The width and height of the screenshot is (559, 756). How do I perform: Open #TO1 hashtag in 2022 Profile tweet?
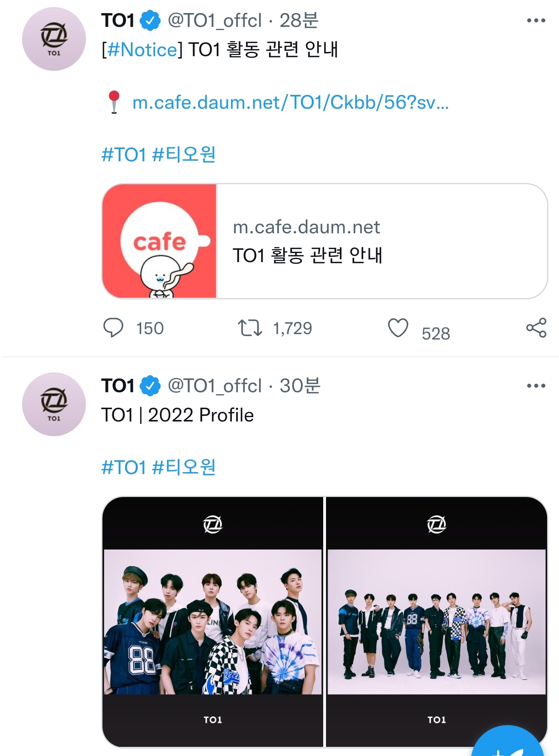click(x=124, y=467)
